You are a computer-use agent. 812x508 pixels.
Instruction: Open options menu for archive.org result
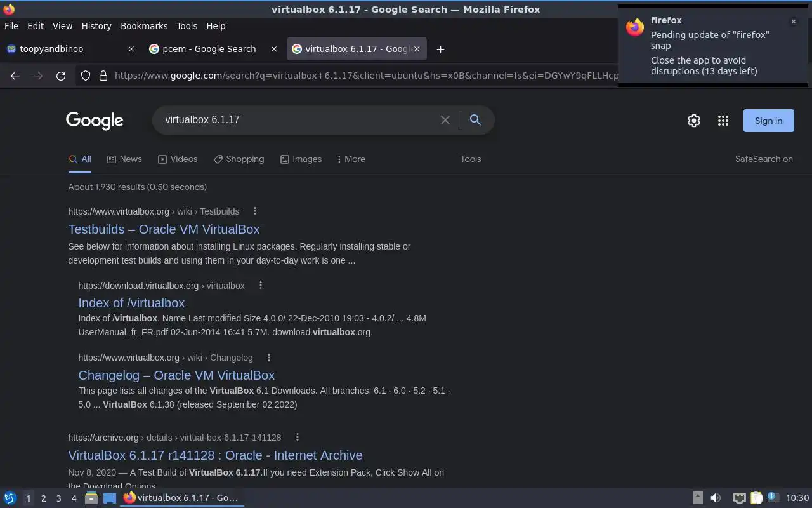pyautogui.click(x=297, y=437)
